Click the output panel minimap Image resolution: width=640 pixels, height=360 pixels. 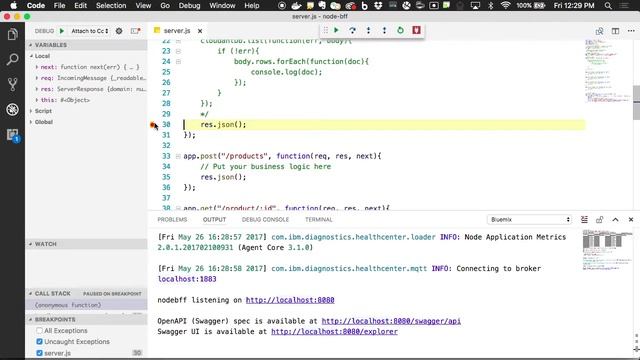607,250
